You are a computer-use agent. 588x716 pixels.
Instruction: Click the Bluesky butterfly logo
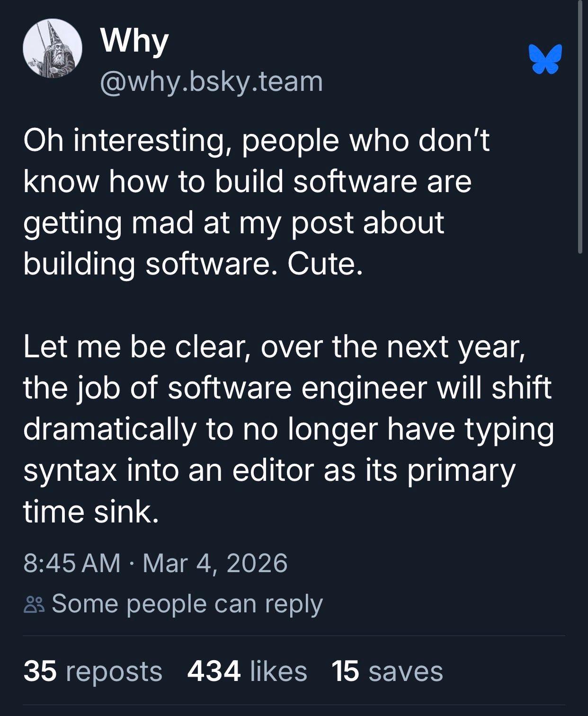click(x=545, y=59)
